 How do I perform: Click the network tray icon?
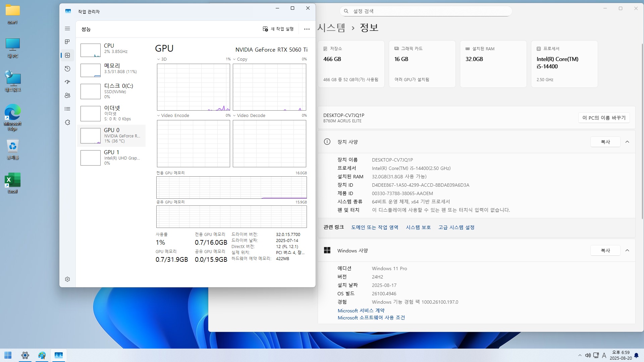point(596,355)
